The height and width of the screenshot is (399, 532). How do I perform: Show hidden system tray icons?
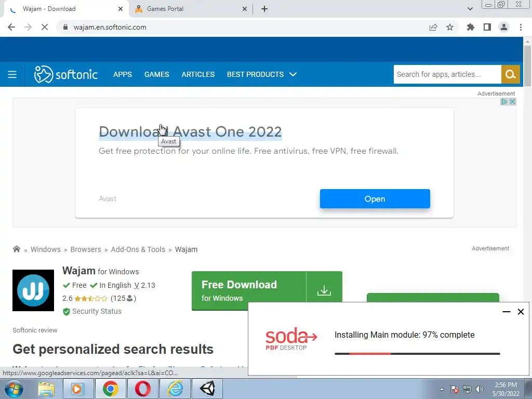click(x=442, y=390)
